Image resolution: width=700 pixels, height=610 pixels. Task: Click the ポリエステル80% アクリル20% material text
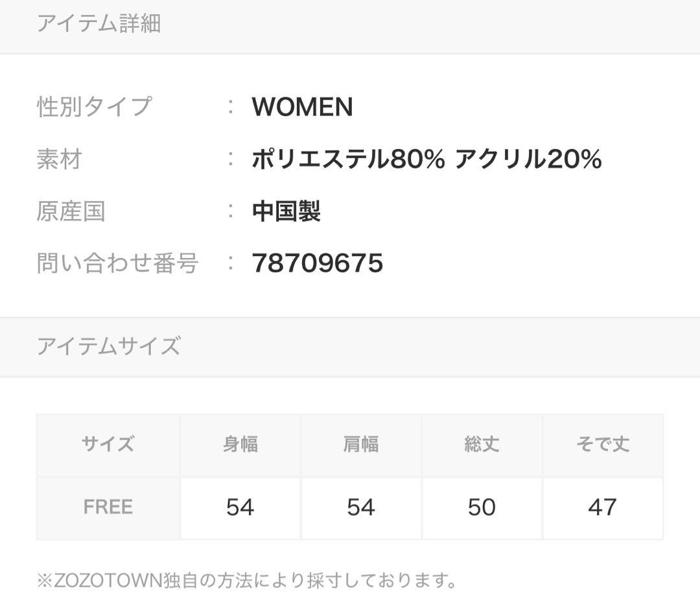tap(426, 159)
